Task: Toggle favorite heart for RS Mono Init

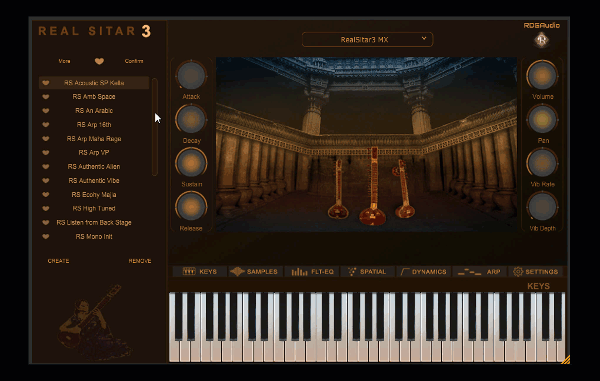Action: [46, 236]
